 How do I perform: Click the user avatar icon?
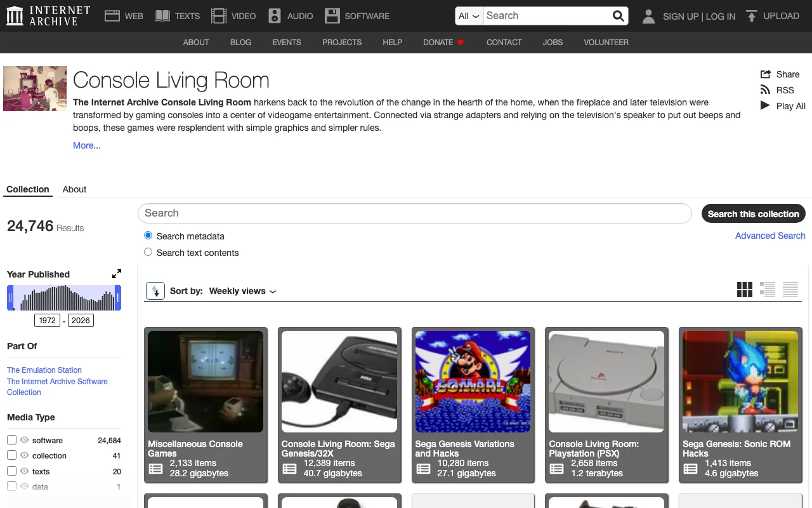(x=648, y=16)
